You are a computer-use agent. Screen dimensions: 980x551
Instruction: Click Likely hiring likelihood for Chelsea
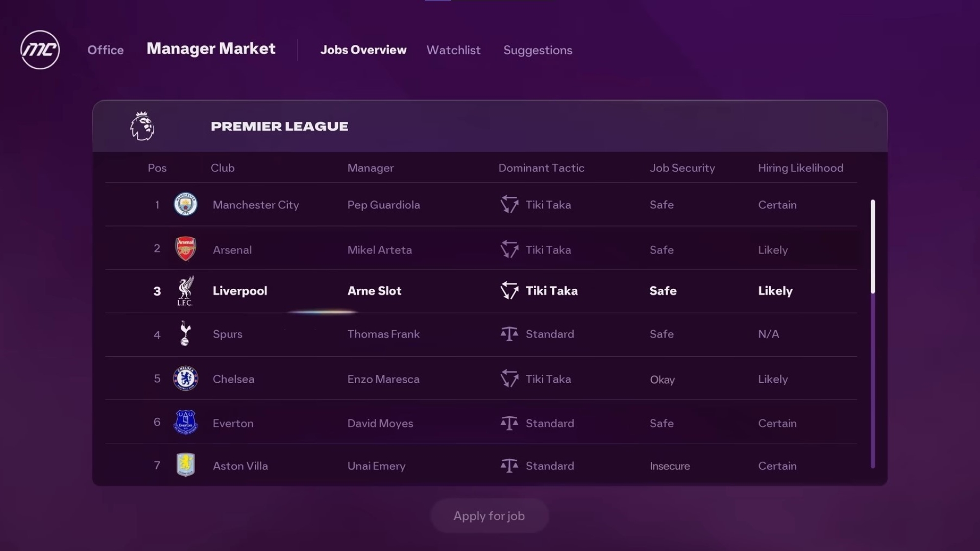click(773, 379)
